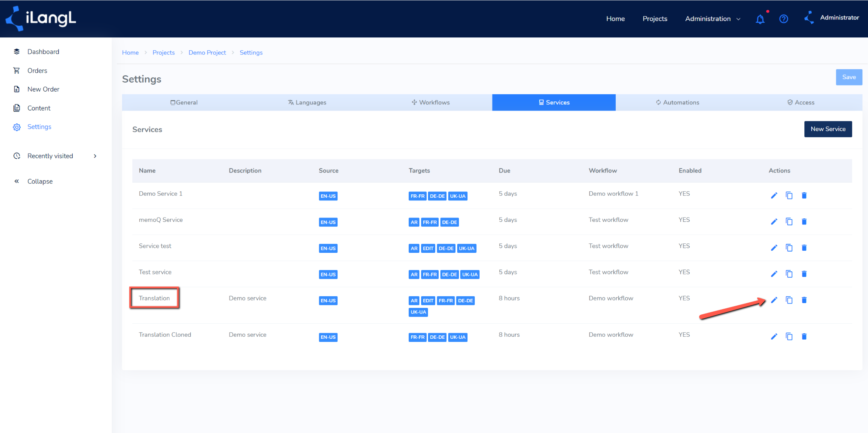Delete the Test service row
The width and height of the screenshot is (868, 433).
coord(804,274)
